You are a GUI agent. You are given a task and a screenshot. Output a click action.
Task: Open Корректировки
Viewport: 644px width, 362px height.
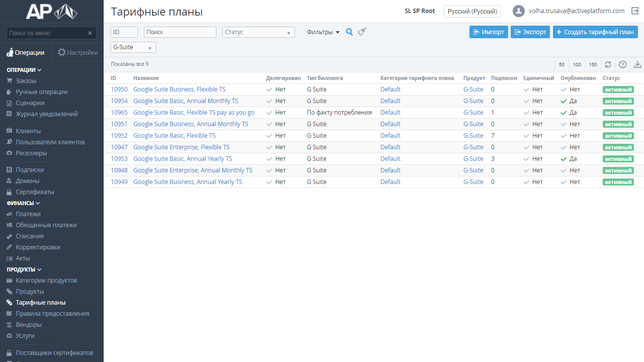(x=38, y=247)
